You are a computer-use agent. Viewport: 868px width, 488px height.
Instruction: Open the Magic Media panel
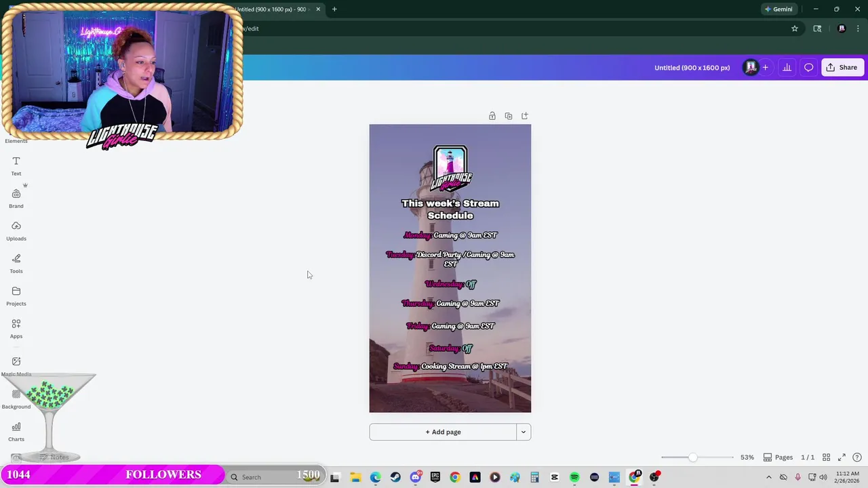(16, 366)
